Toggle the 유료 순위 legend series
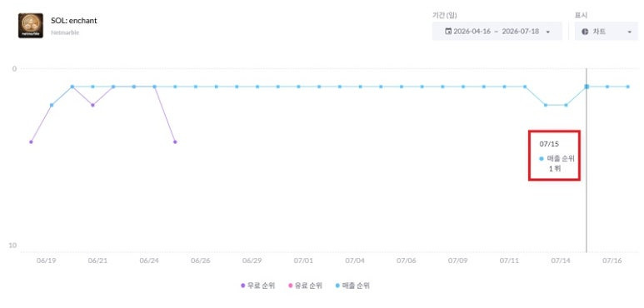Screen dimensions: 644x308 tap(305, 286)
